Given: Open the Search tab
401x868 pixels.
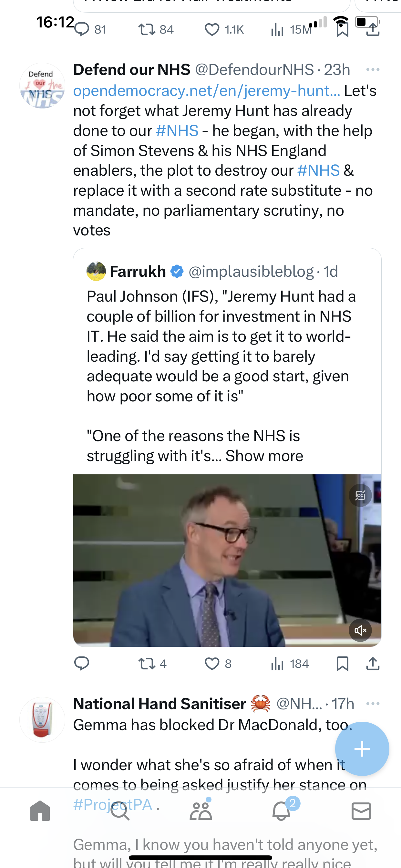Looking at the screenshot, I should click(120, 811).
